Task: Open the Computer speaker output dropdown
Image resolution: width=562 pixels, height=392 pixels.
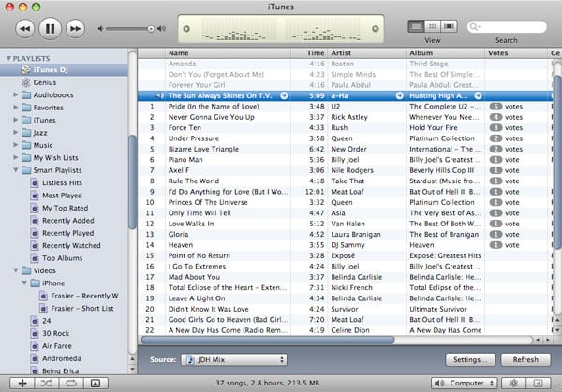Action: pyautogui.click(x=464, y=383)
